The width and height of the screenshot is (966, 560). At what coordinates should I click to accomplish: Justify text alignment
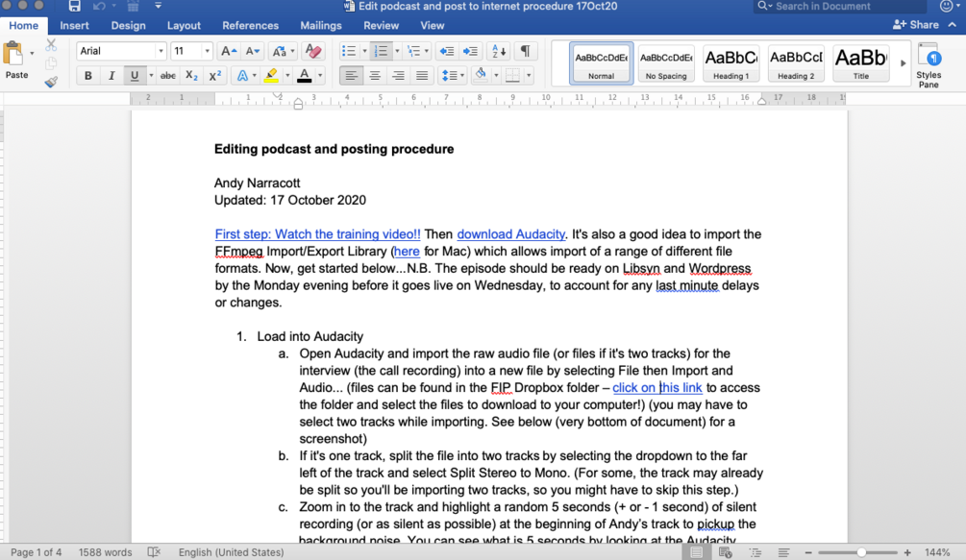422,76
